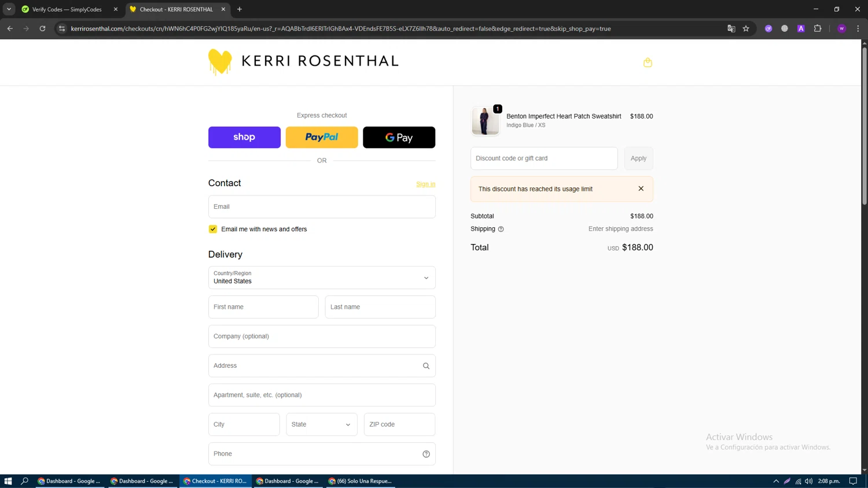Image resolution: width=868 pixels, height=488 pixels.
Task: Open the translate page icon
Action: (x=731, y=28)
